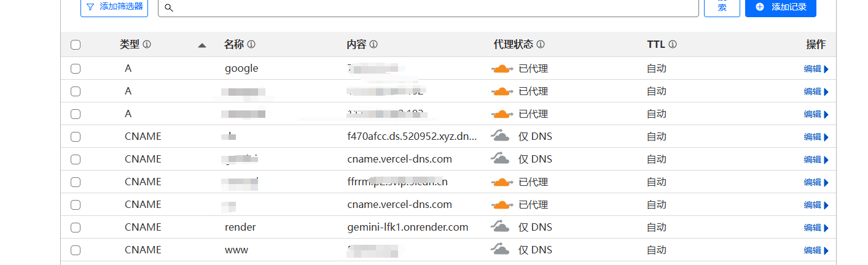Open the 添加筛选器 filter button

[114, 7]
